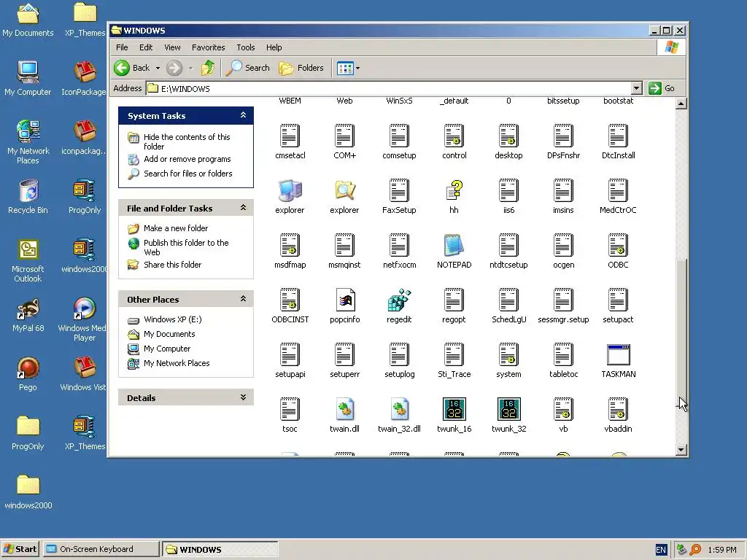
Task: Switch to On-Screen Keyboard taskbar button
Action: click(x=101, y=549)
